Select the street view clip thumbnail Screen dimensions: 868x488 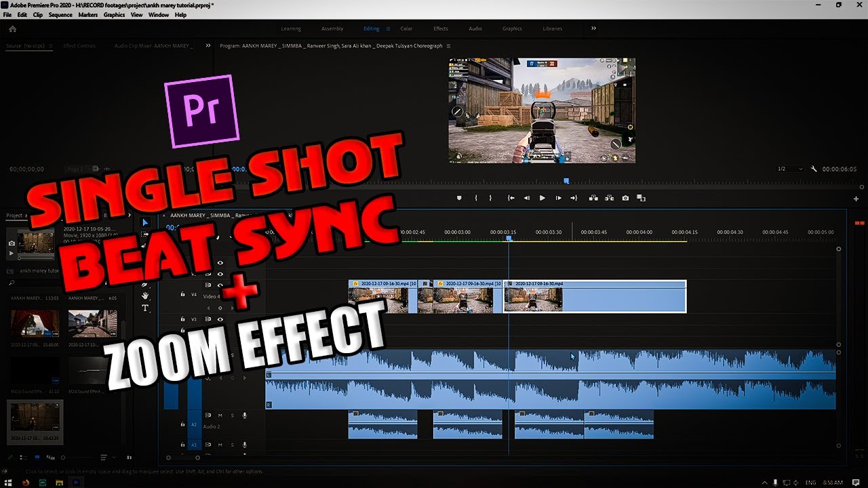(93, 323)
